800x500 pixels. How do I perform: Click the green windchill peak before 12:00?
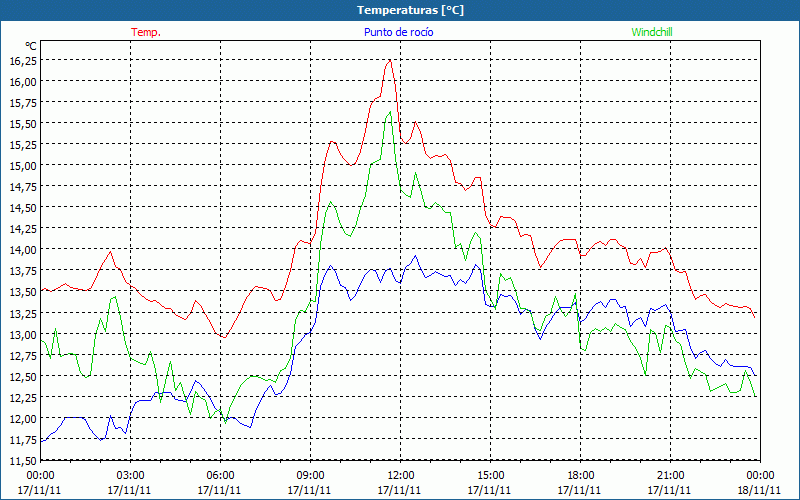tap(390, 112)
